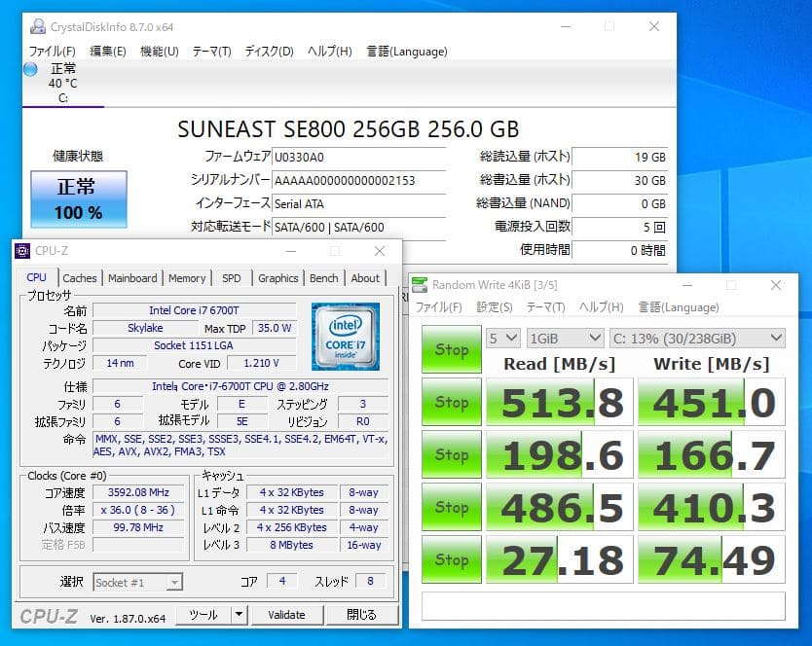
Task: Click the serial number field AAAAA000000000002153
Action: 358,180
